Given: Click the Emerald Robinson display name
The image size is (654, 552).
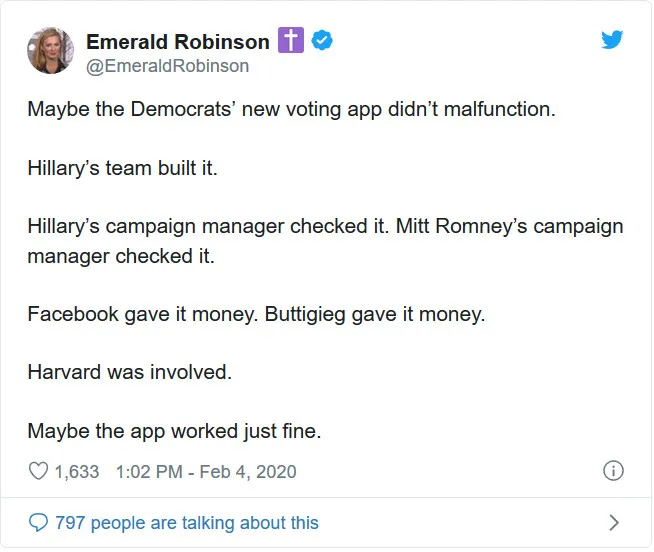Looking at the screenshot, I should click(178, 42).
